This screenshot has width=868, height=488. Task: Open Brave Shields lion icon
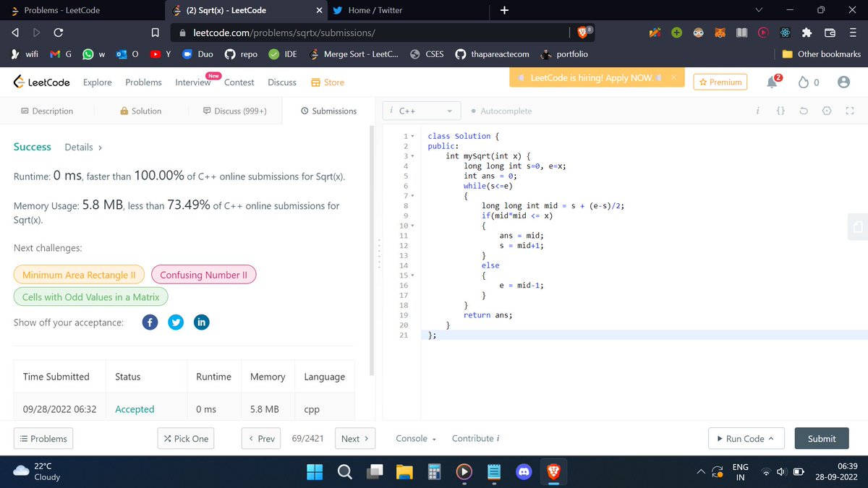pos(584,33)
